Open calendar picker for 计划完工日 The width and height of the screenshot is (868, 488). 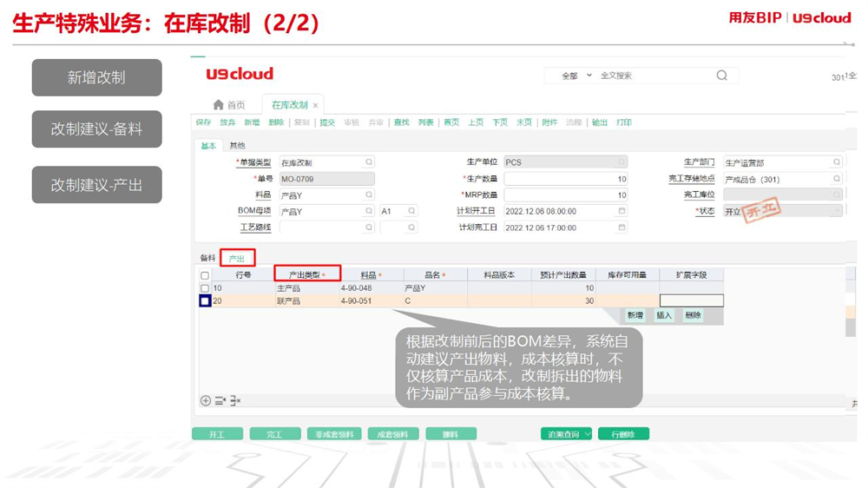tap(621, 228)
